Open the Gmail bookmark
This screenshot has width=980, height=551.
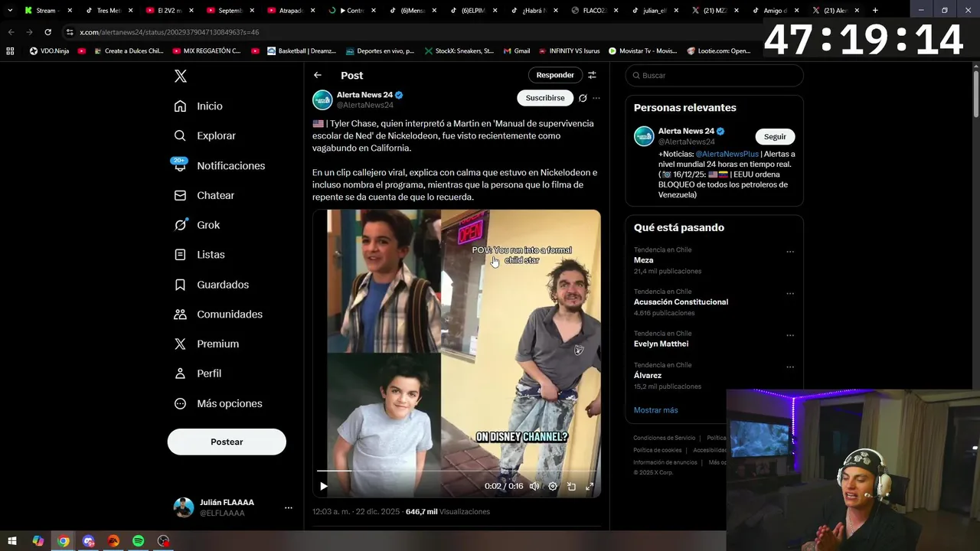point(517,51)
